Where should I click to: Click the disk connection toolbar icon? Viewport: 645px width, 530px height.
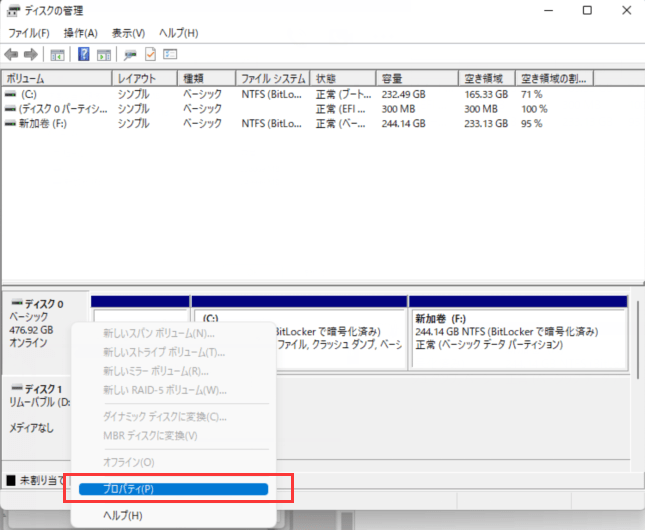130,54
